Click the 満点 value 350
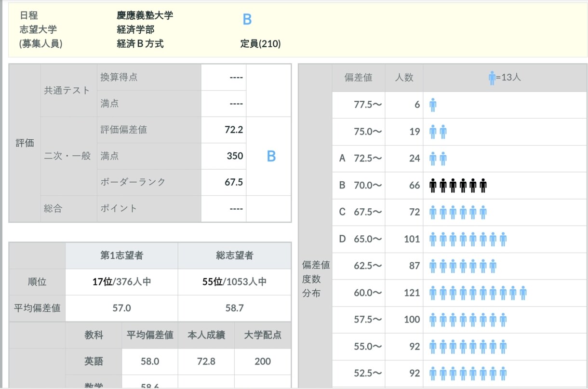588x389 pixels. tap(235, 156)
